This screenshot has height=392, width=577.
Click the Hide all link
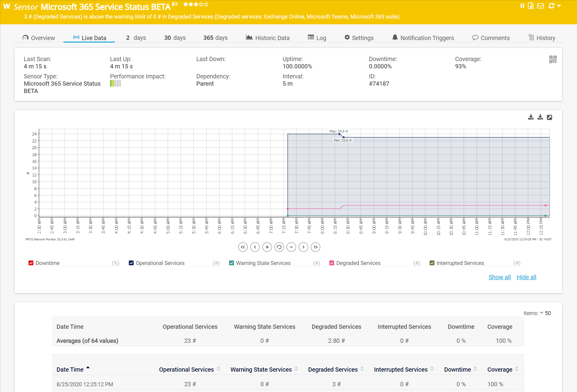coord(526,277)
